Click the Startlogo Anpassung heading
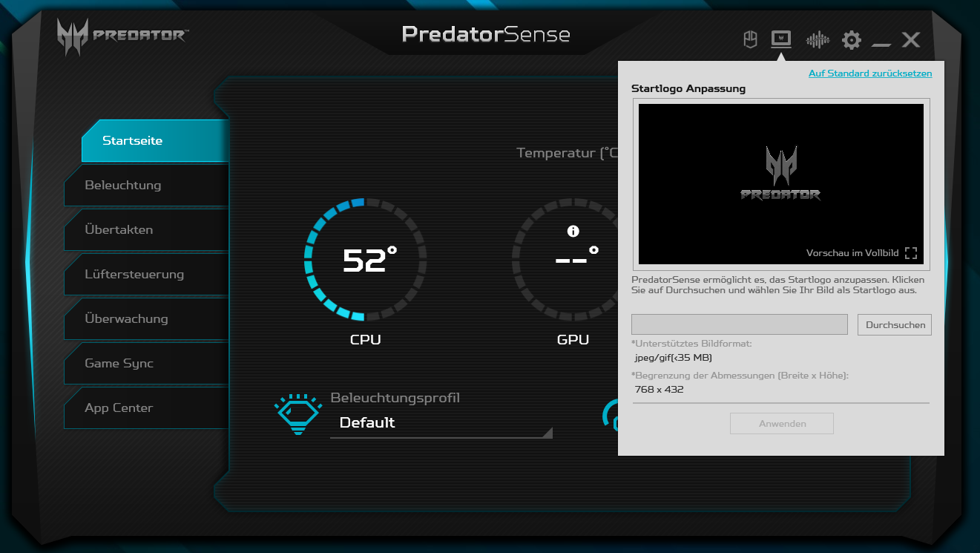Image resolution: width=980 pixels, height=553 pixels. pos(688,88)
